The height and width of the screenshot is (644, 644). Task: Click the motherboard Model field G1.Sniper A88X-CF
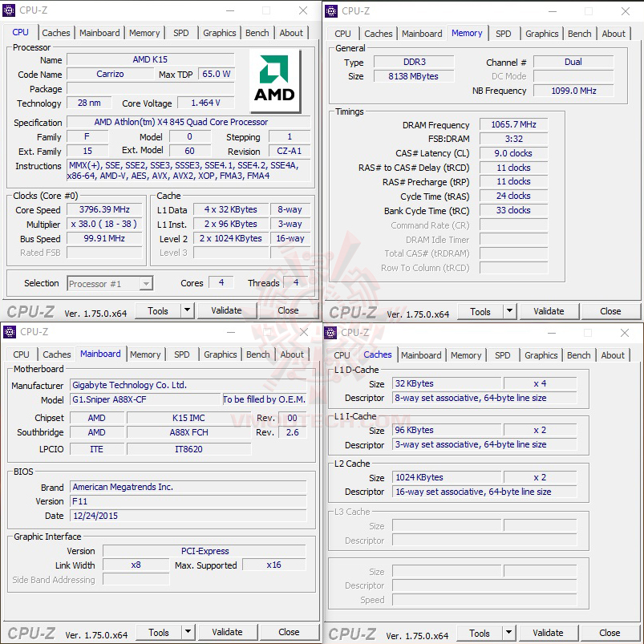pyautogui.click(x=145, y=399)
